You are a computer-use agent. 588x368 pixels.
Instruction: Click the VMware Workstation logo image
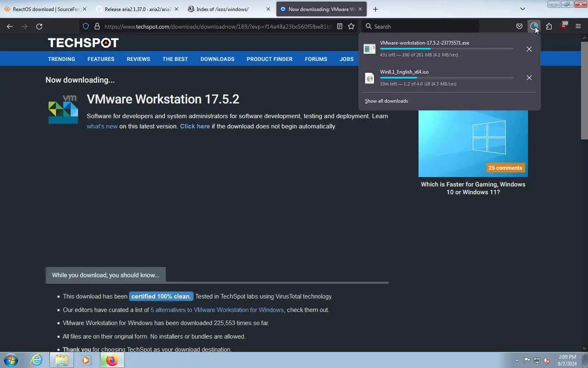point(63,109)
